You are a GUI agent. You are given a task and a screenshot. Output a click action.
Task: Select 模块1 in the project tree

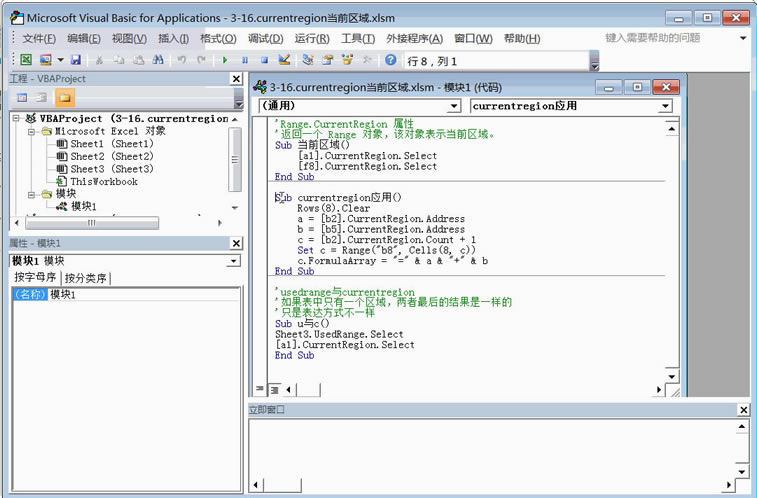pyautogui.click(x=84, y=207)
